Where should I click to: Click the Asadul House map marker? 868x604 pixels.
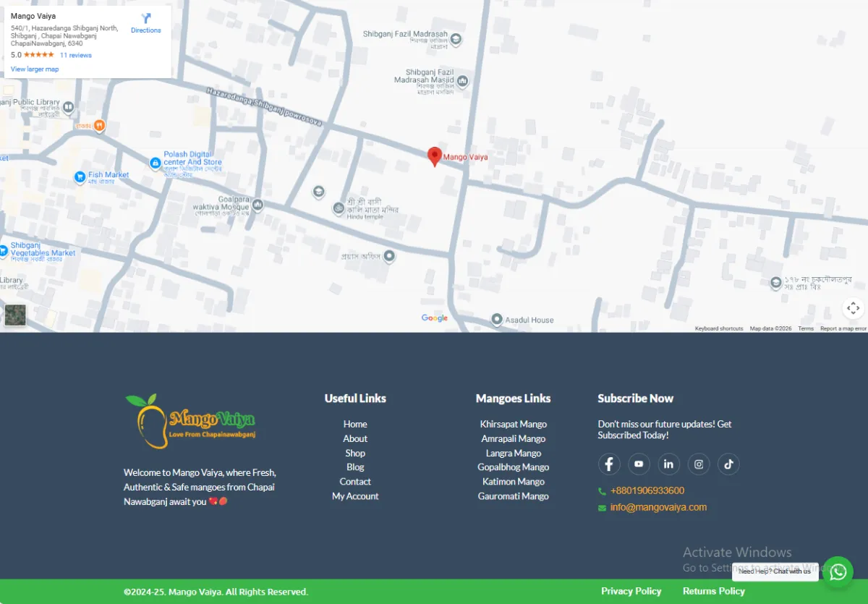tap(497, 319)
